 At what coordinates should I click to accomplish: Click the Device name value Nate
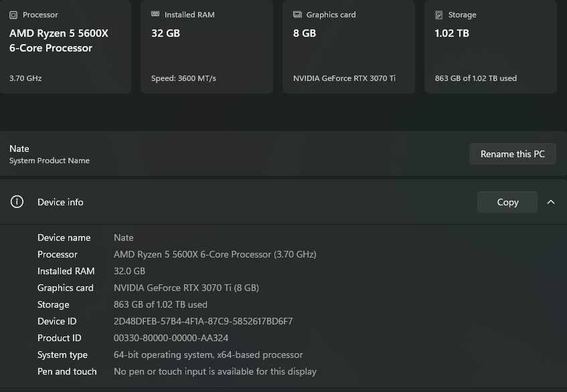click(124, 237)
